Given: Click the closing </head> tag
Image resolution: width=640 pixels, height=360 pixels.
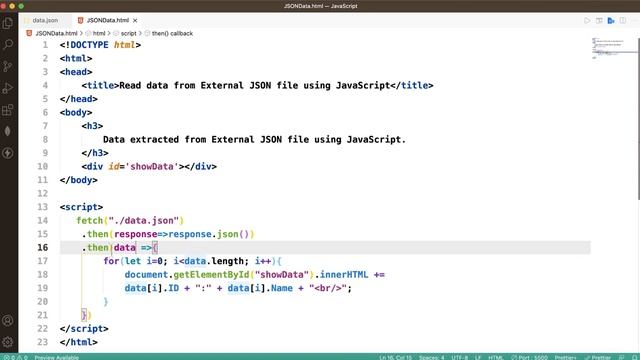Looking at the screenshot, I should [x=79, y=99].
